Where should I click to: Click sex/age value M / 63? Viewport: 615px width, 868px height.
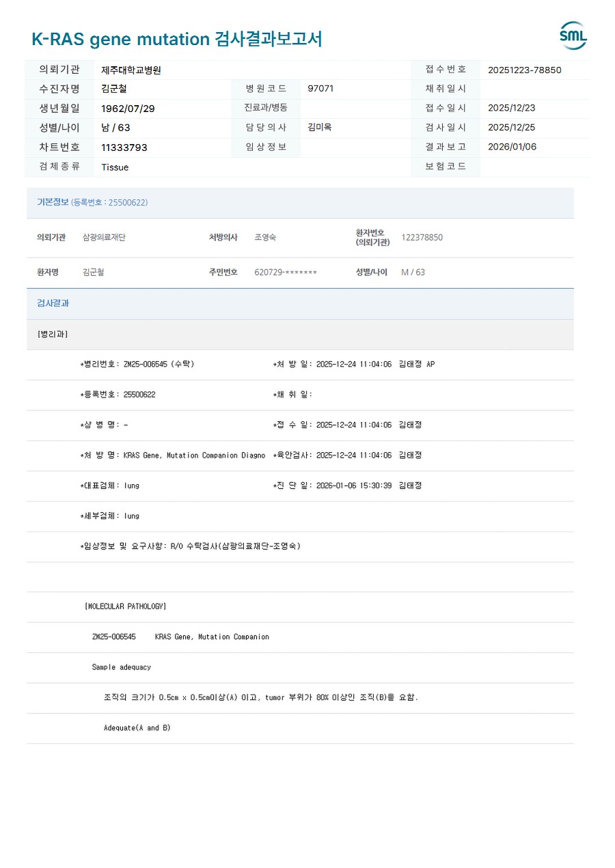[x=413, y=272]
